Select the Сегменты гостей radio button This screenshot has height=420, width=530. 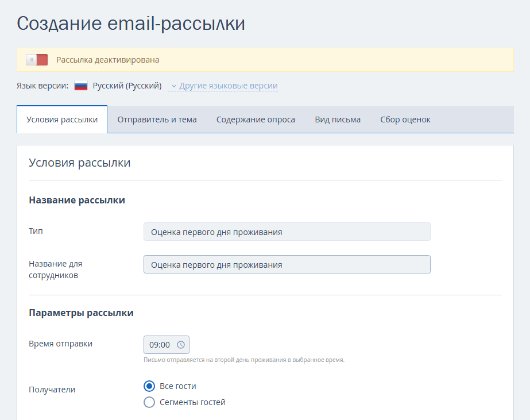(x=149, y=402)
